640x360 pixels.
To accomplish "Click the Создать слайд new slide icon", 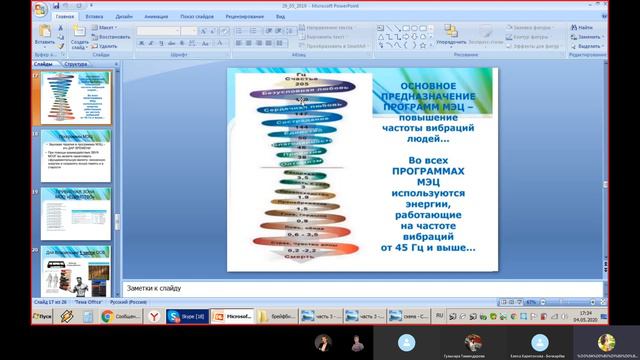I will coord(79,31).
